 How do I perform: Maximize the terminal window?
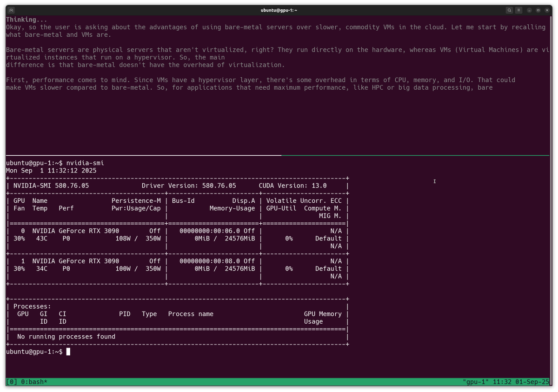pyautogui.click(x=538, y=10)
